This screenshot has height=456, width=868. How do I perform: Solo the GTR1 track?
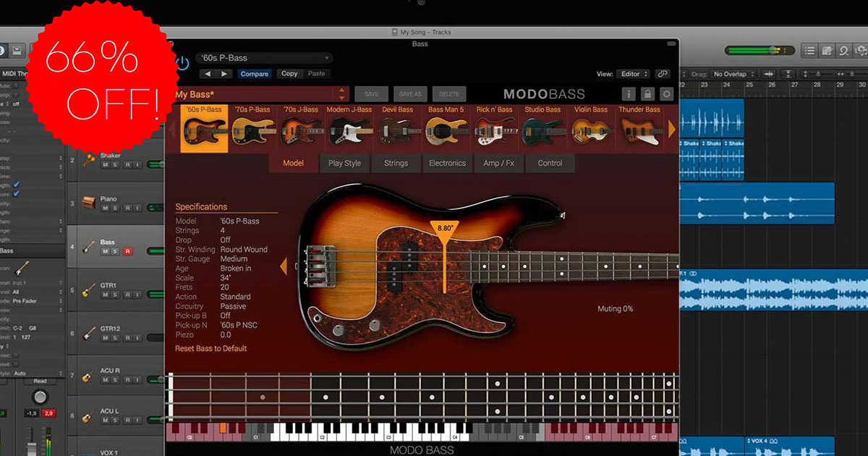coord(116,295)
